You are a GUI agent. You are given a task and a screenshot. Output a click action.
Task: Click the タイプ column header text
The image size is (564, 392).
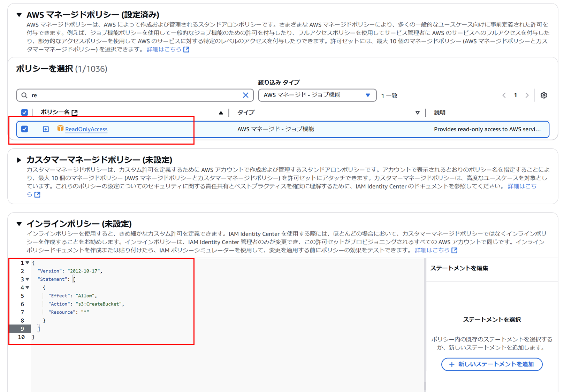(x=246, y=112)
